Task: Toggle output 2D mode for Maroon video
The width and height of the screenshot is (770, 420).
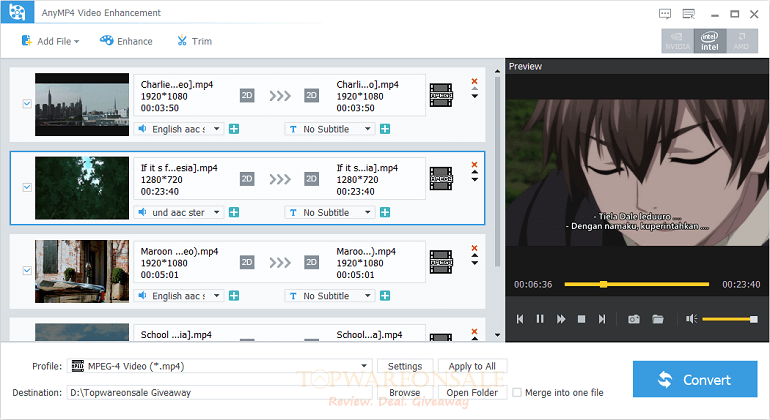Action: tap(311, 262)
